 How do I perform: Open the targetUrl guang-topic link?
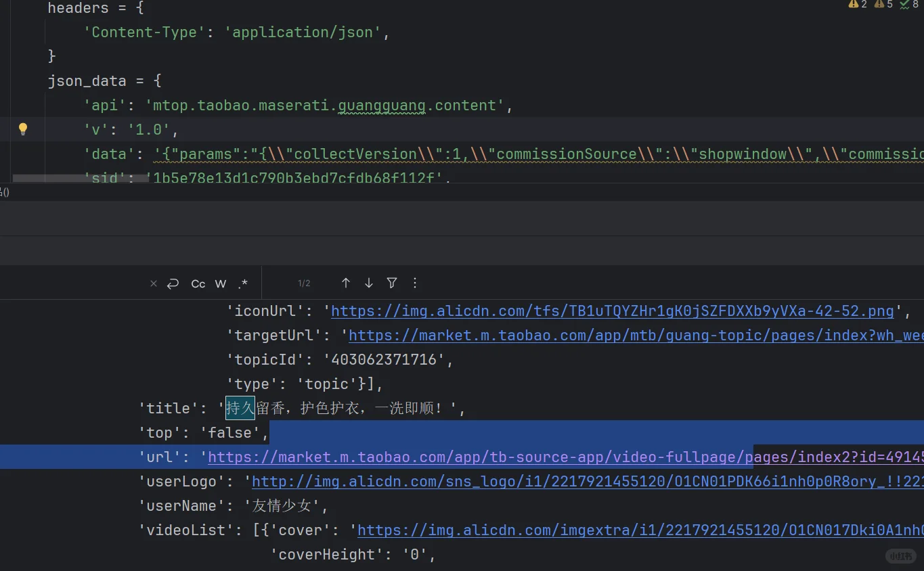636,336
